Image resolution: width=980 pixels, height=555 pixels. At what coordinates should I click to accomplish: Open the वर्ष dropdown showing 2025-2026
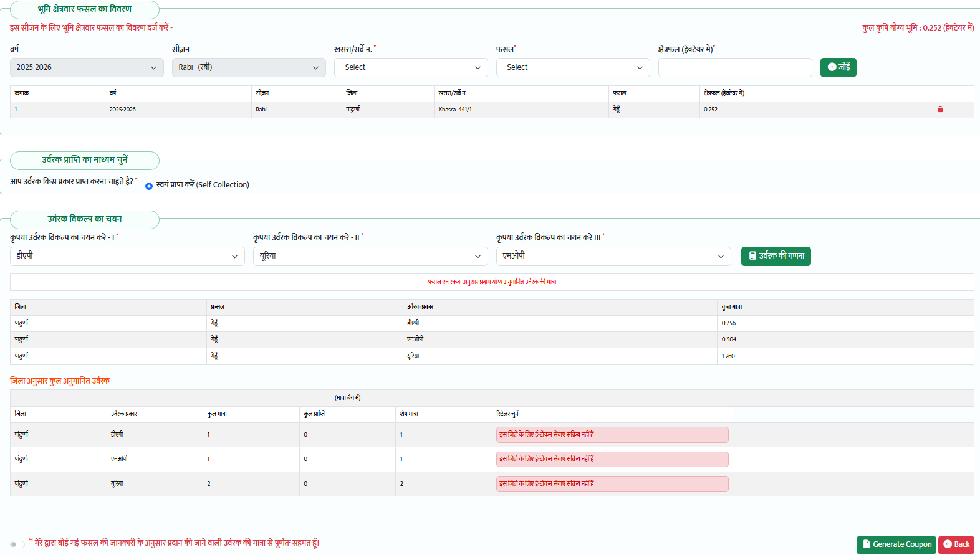[x=87, y=67]
